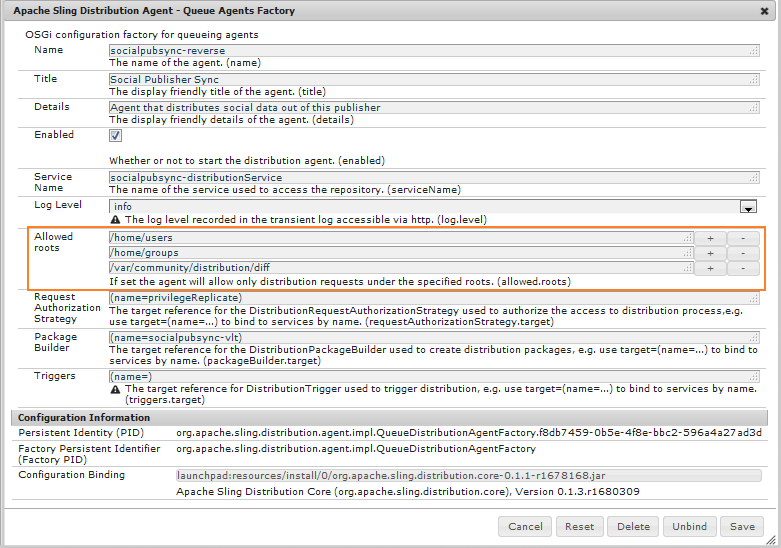The width and height of the screenshot is (781, 548).
Task: Click the dialog title bar text
Action: (x=154, y=10)
